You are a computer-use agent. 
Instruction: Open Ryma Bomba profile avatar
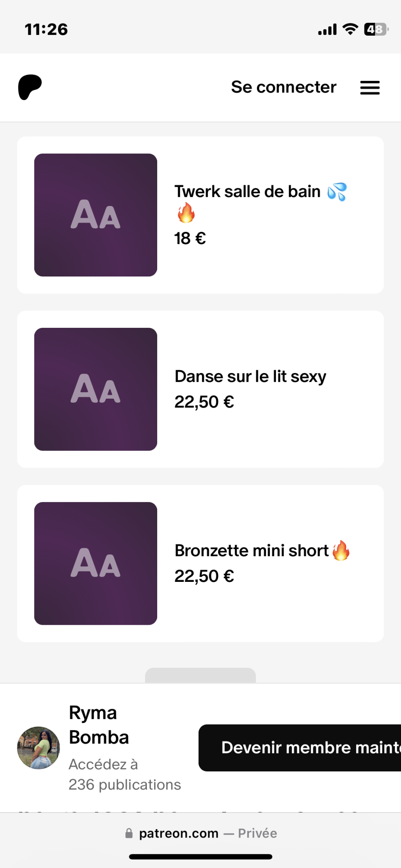pos(38,748)
